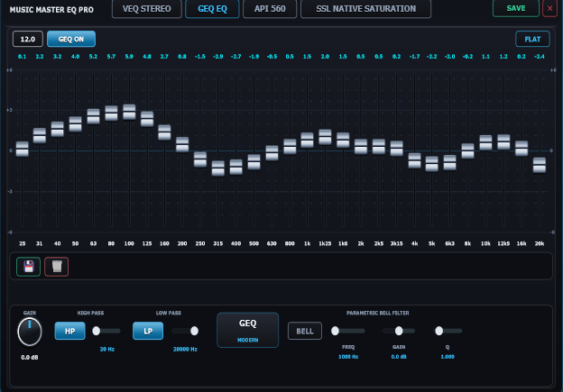Click the 4k band fader

click(x=414, y=160)
